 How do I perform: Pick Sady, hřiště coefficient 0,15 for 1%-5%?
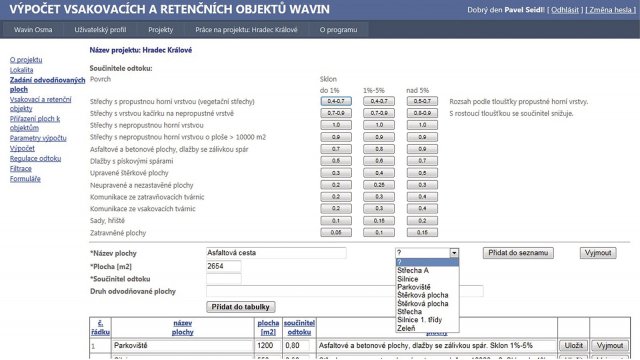(379, 220)
